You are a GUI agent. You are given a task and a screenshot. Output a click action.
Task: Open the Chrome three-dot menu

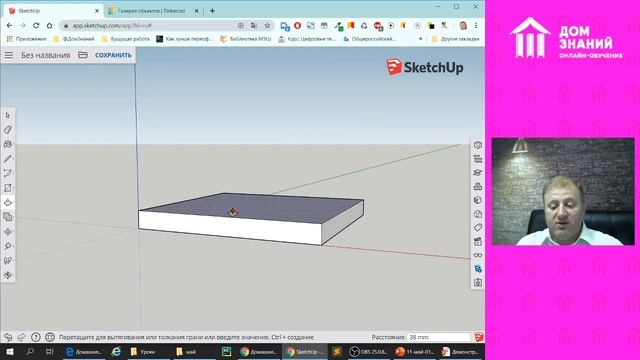click(x=476, y=25)
